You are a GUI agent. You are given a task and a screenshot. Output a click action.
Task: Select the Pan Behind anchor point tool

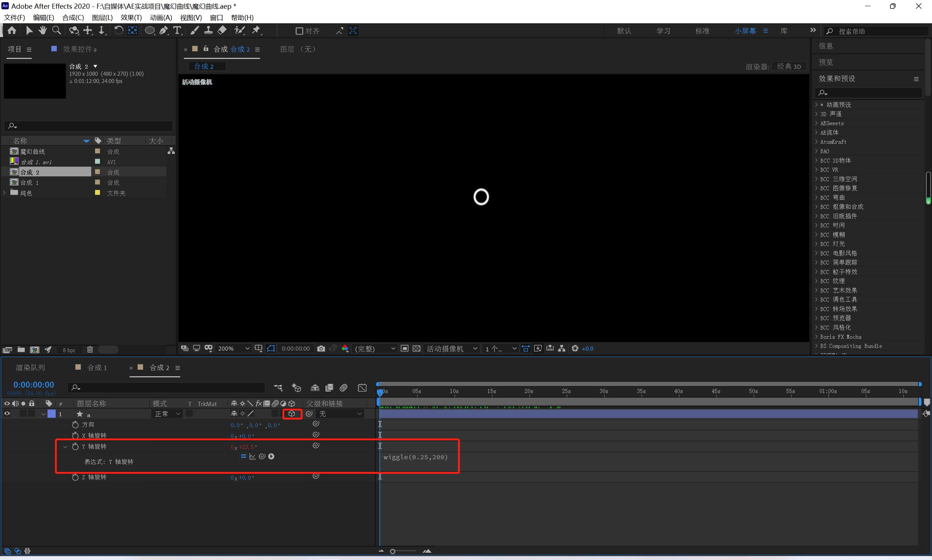[x=133, y=31]
